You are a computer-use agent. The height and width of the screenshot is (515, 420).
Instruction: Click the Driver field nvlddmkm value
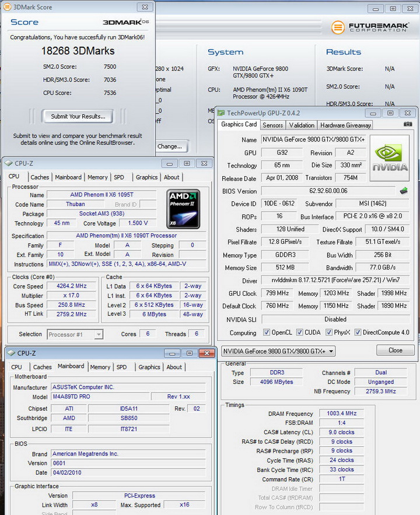click(335, 280)
